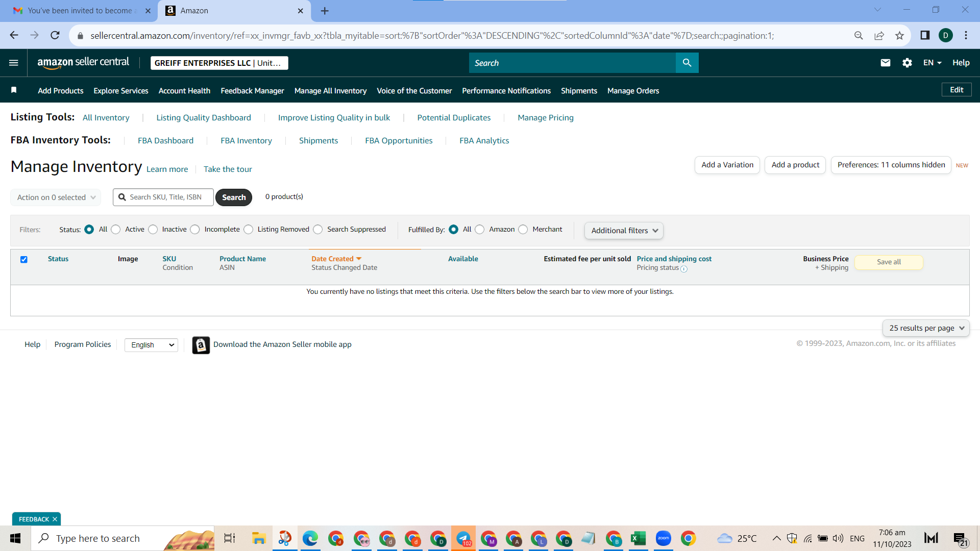Select the Listing Removed filter
The width and height of the screenshot is (980, 551).
pos(249,230)
